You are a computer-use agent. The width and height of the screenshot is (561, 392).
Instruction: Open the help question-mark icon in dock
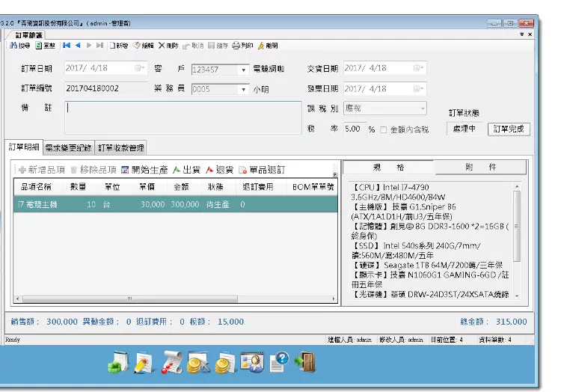[x=278, y=363]
